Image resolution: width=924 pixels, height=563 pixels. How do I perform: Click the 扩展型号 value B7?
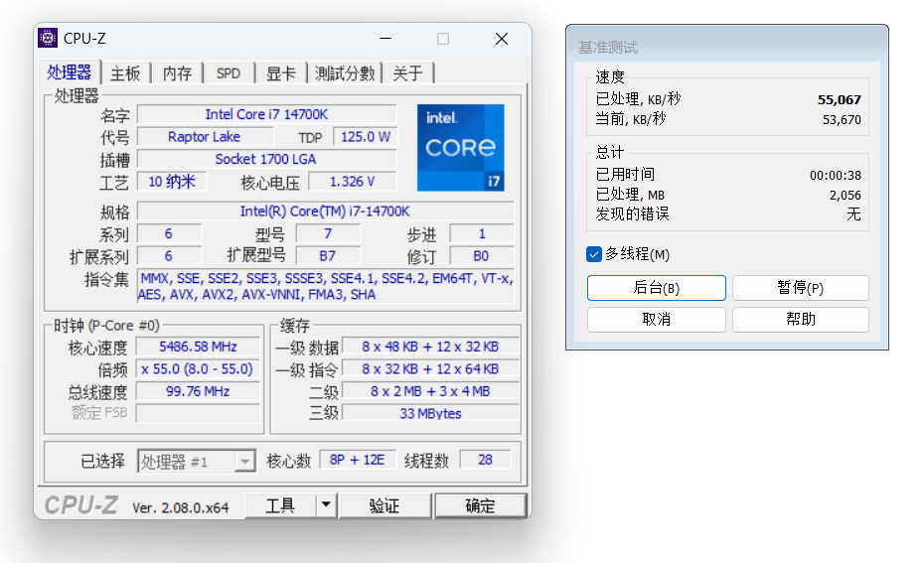tap(328, 256)
